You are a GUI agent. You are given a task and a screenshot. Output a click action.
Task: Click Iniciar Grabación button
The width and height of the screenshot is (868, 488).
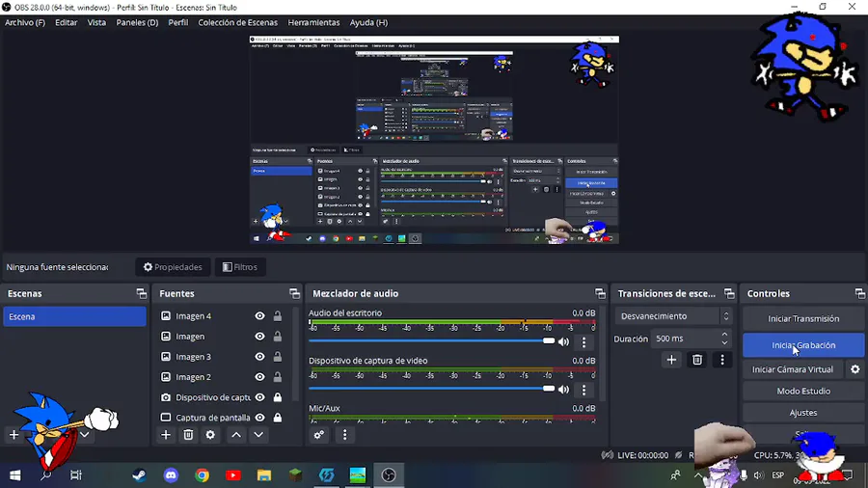[803, 345]
